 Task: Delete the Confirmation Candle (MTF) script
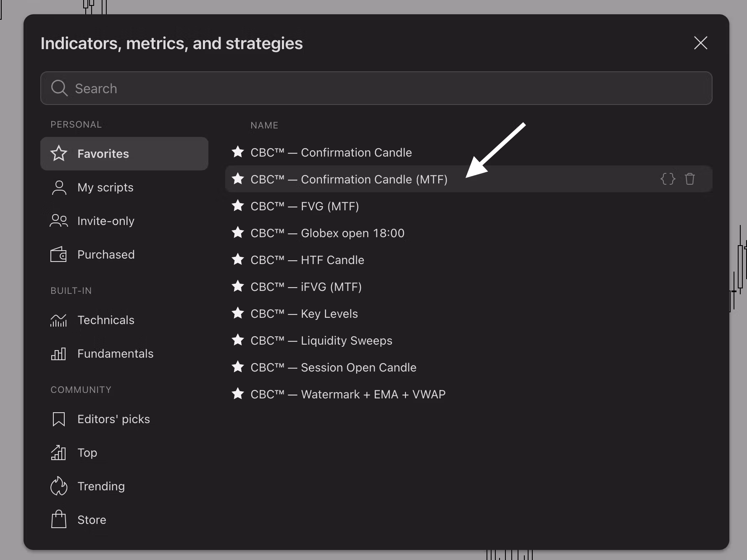(x=689, y=179)
